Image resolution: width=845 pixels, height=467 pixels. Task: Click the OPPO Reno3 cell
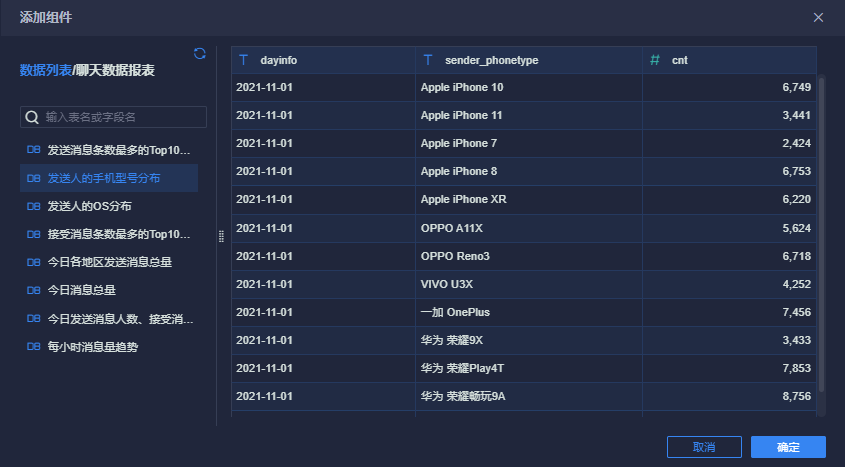click(x=529, y=256)
